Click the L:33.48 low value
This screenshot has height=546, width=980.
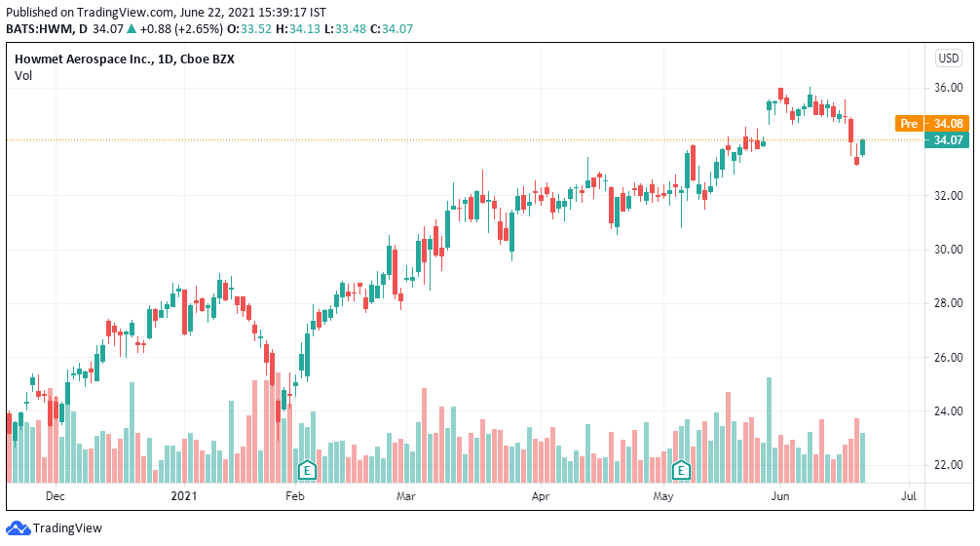pyautogui.click(x=345, y=29)
